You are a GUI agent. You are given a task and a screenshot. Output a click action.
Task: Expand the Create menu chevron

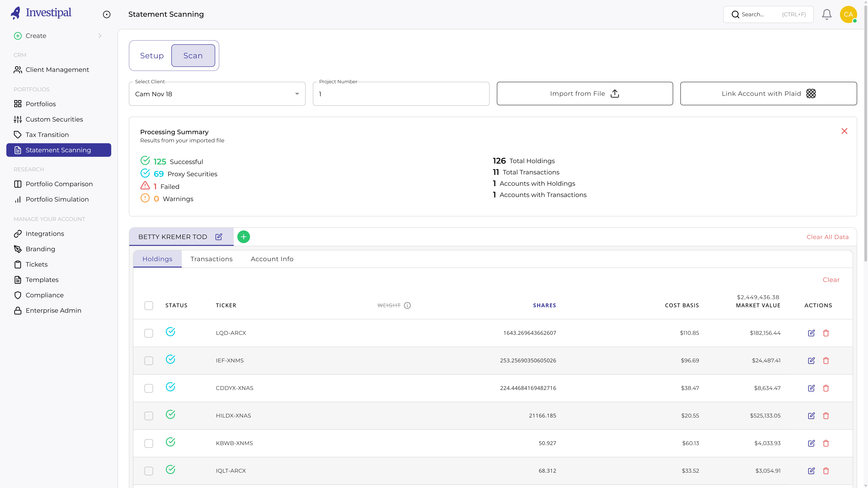(x=100, y=36)
